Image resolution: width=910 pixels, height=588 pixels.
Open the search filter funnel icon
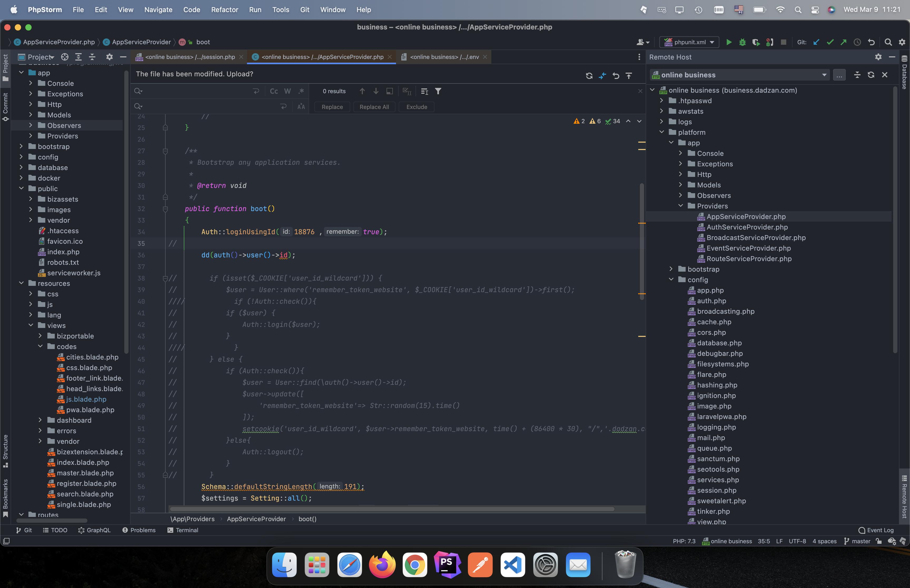click(438, 91)
